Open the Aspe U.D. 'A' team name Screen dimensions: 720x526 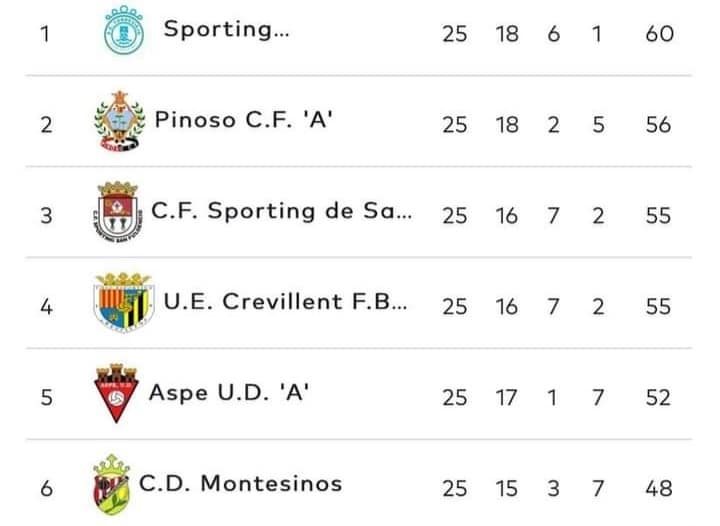(229, 393)
